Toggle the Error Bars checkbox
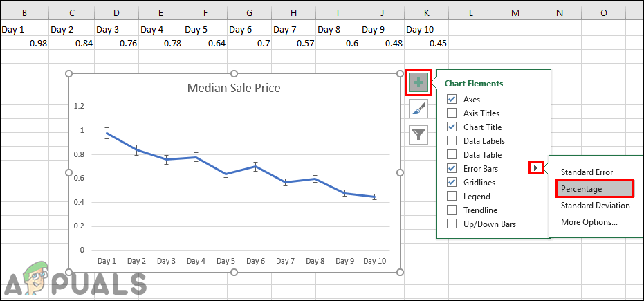Viewport: 644px width, 301px height. [452, 169]
